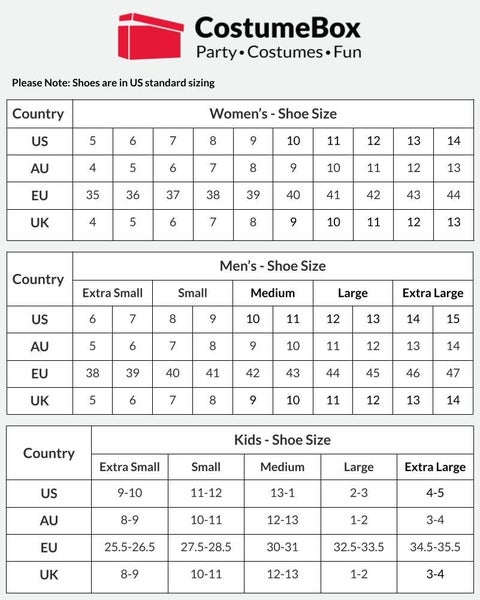
Task: Click the Men's - Shoe Size header
Action: [273, 266]
